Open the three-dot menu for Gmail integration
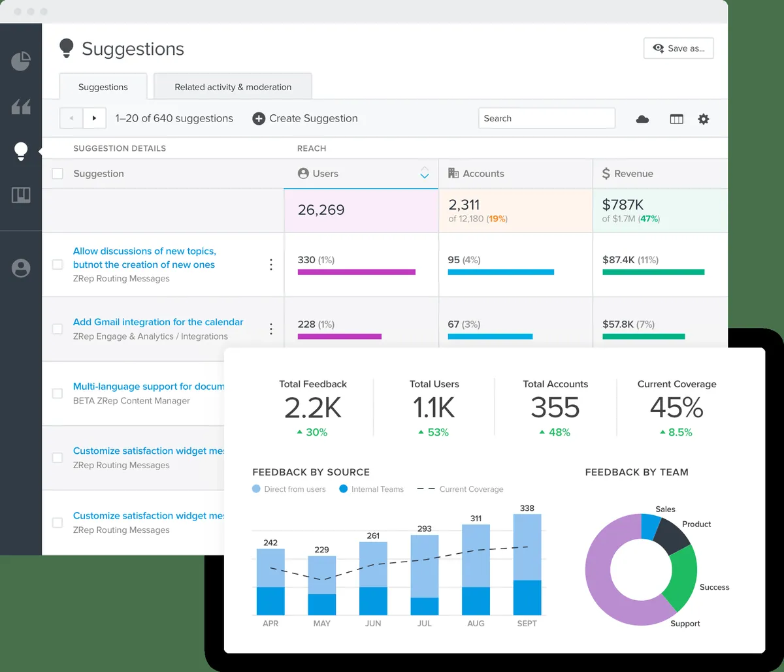 [x=271, y=329]
